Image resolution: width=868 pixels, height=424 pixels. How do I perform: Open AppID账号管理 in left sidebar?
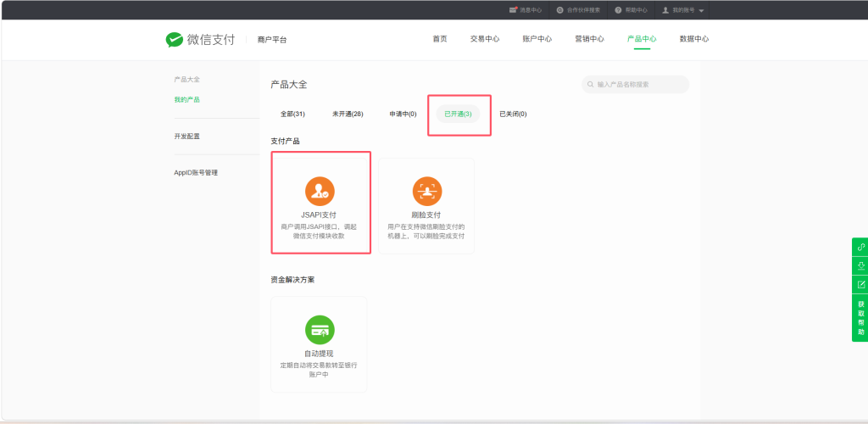click(196, 173)
